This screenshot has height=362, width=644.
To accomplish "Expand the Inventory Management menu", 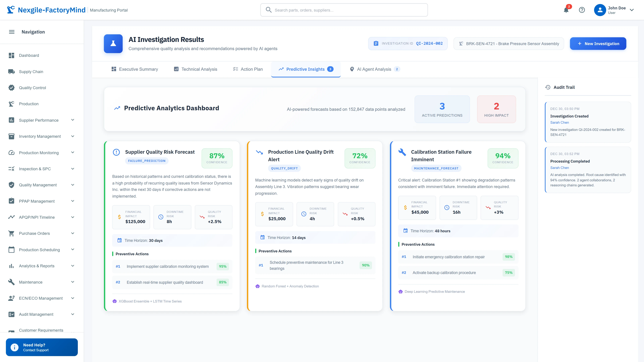I will coord(72,136).
